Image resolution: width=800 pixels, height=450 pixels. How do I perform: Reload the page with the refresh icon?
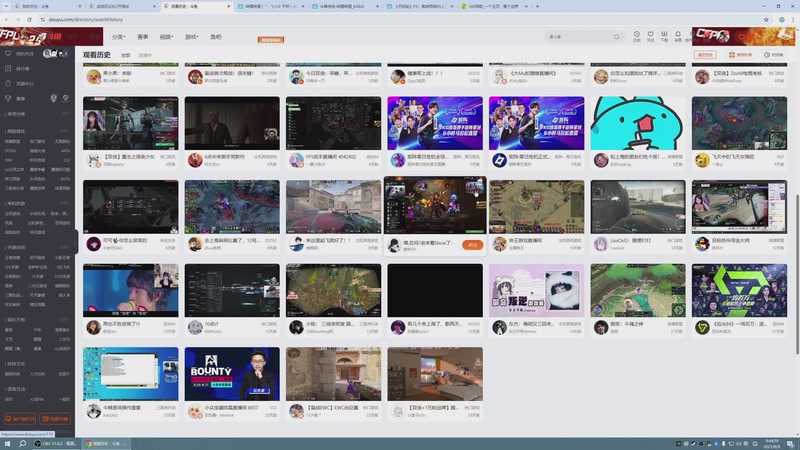pyautogui.click(x=29, y=19)
